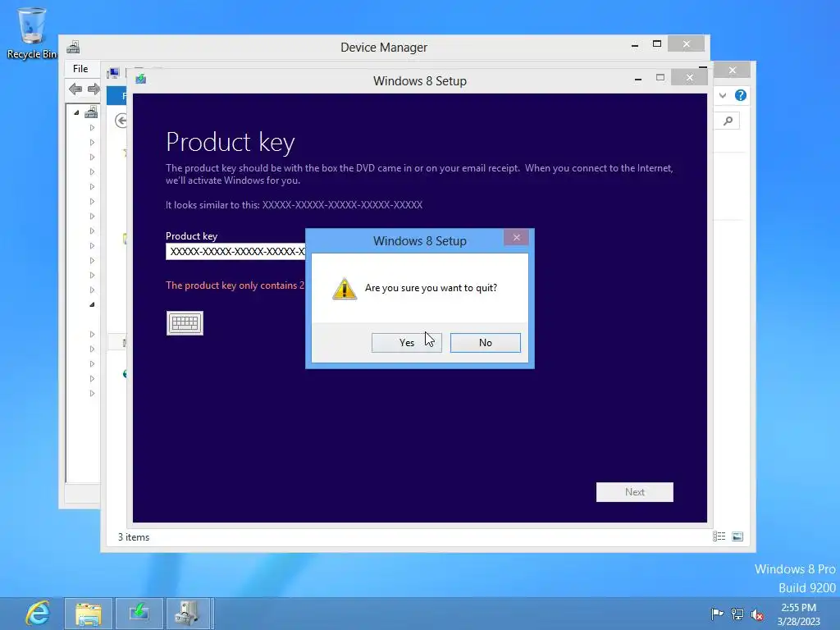Viewport: 840px width, 630px height.
Task: Minimize the Windows 8 Setup window
Action: [638, 79]
